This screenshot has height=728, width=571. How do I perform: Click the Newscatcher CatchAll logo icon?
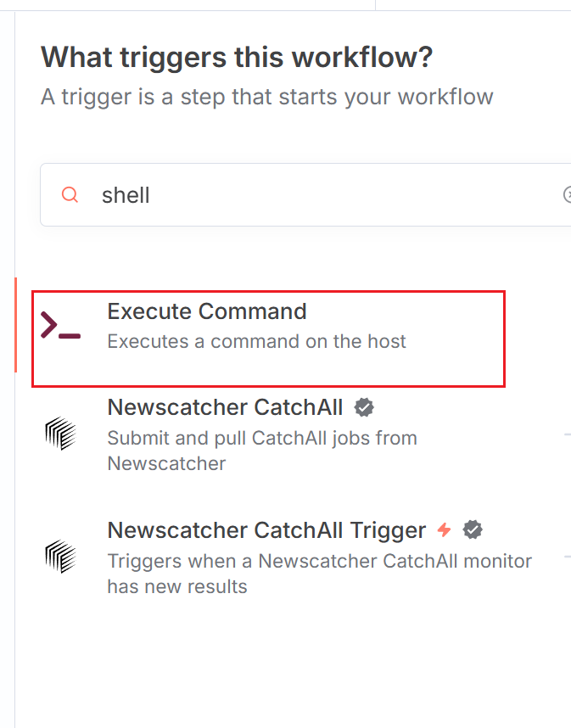60,434
